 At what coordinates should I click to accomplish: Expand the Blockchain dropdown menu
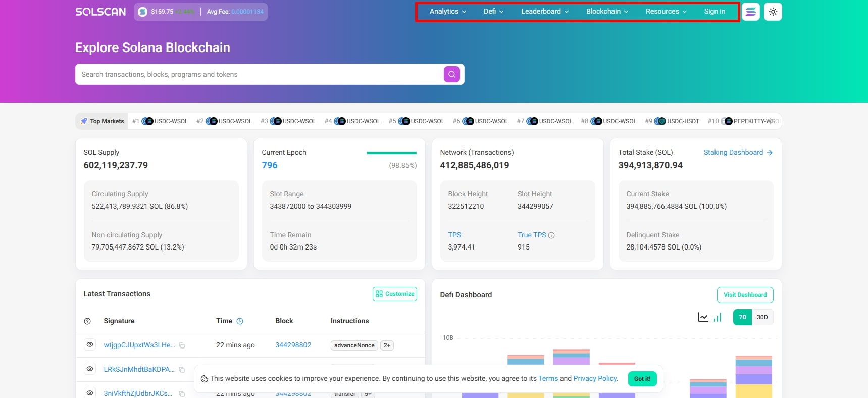tap(607, 12)
